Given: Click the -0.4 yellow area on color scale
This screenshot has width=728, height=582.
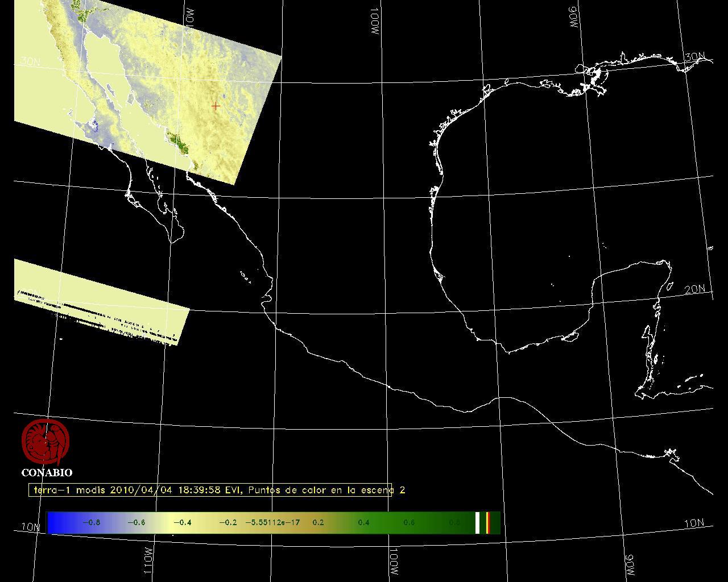Looking at the screenshot, I should click(182, 522).
